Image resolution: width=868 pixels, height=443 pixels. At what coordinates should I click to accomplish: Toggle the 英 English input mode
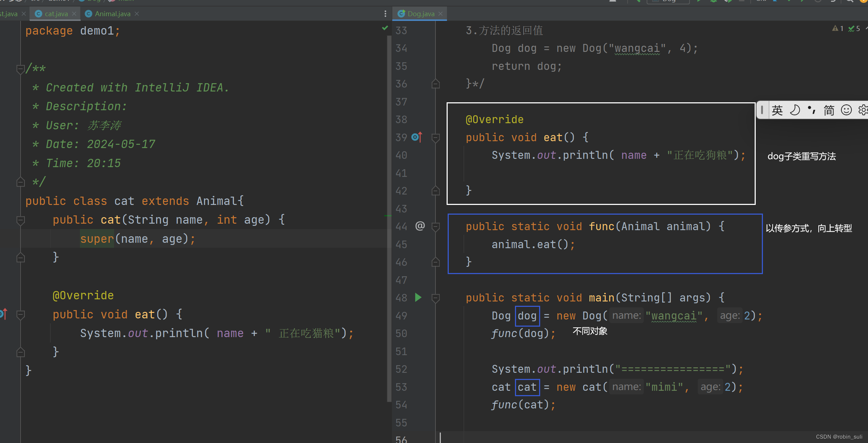click(x=777, y=110)
